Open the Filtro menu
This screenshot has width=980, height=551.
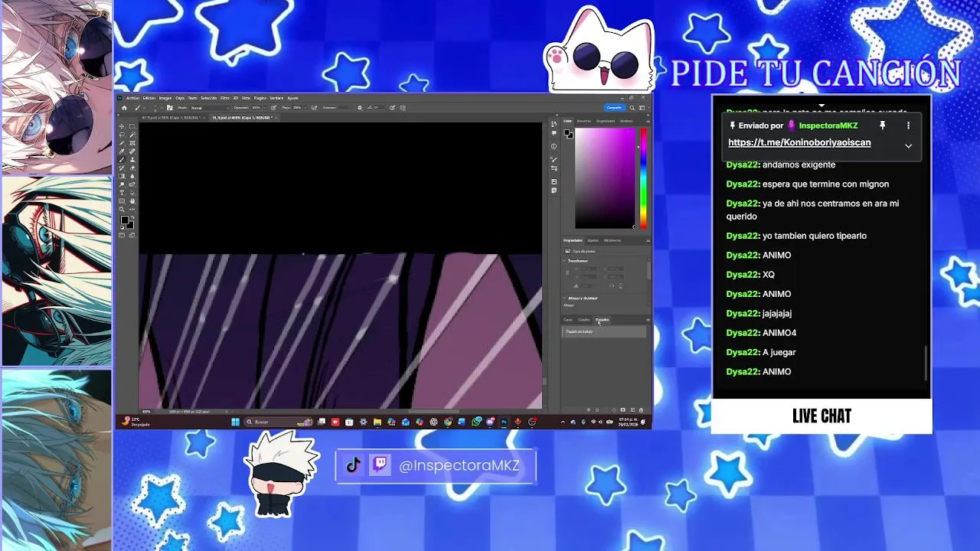225,98
